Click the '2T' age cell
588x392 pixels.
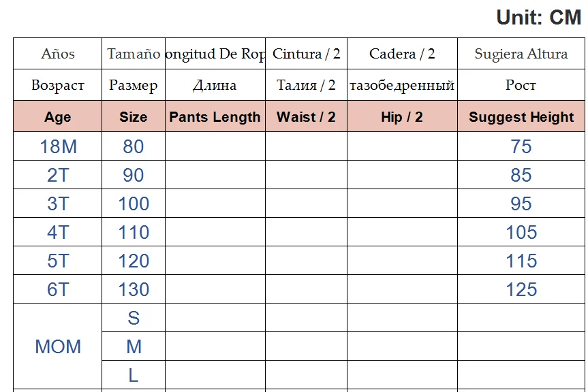point(58,175)
